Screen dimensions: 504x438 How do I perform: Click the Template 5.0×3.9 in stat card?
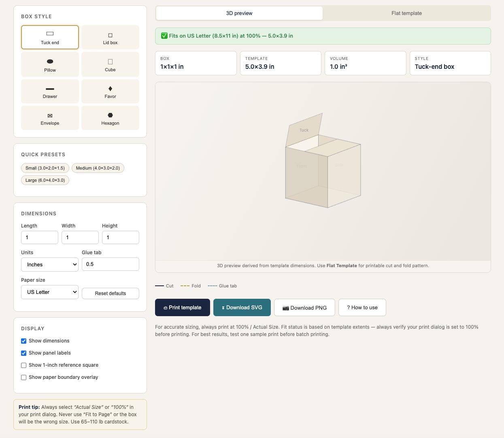point(281,63)
